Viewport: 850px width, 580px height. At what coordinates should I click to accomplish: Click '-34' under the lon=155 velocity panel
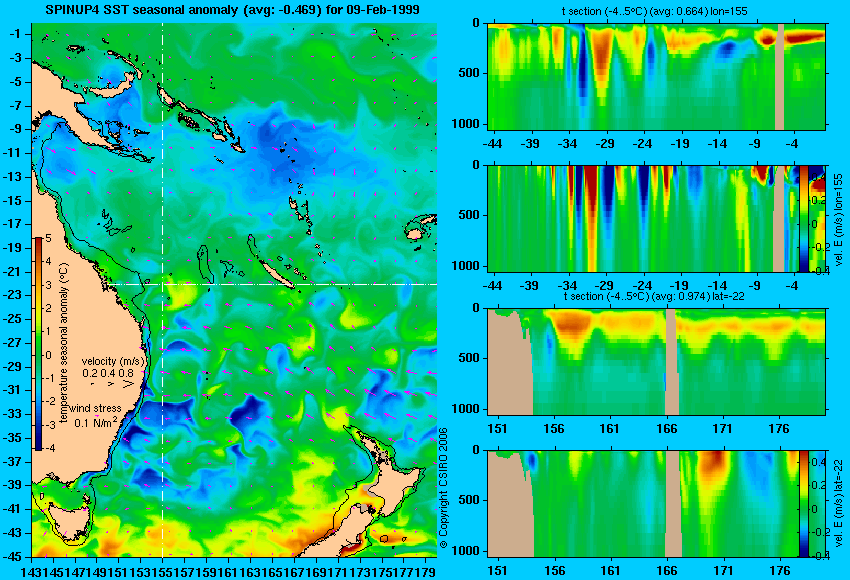pos(567,286)
